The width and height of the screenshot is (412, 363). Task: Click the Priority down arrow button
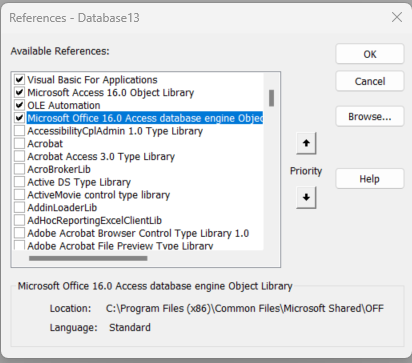306,197
